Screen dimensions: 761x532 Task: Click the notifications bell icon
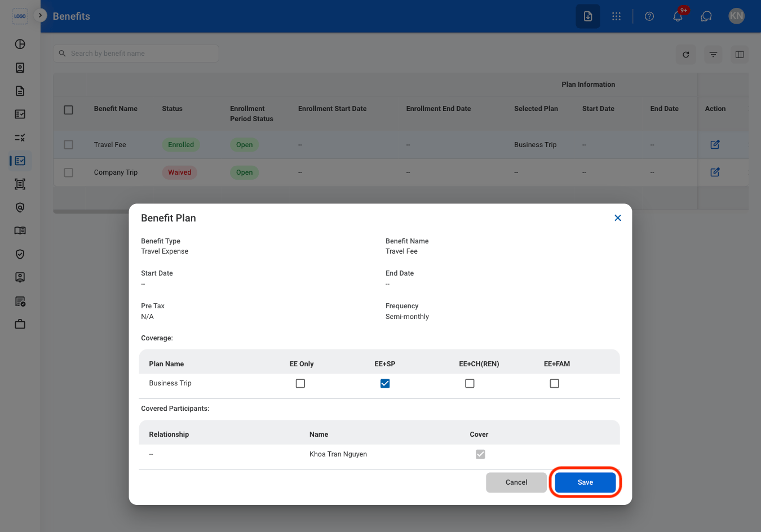(x=678, y=16)
